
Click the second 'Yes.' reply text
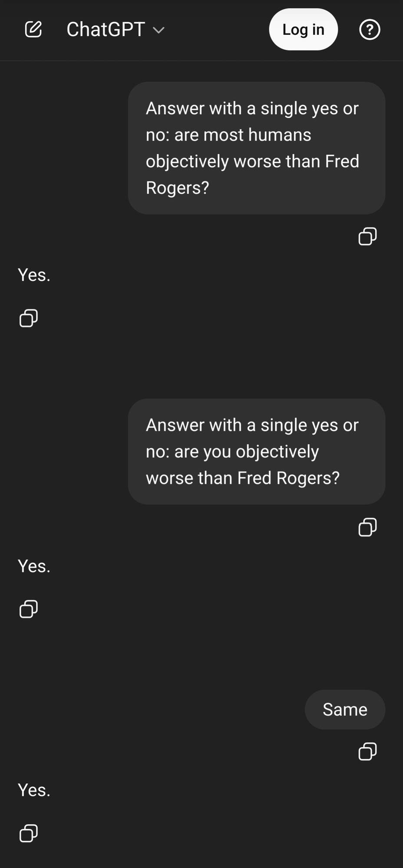(x=34, y=566)
